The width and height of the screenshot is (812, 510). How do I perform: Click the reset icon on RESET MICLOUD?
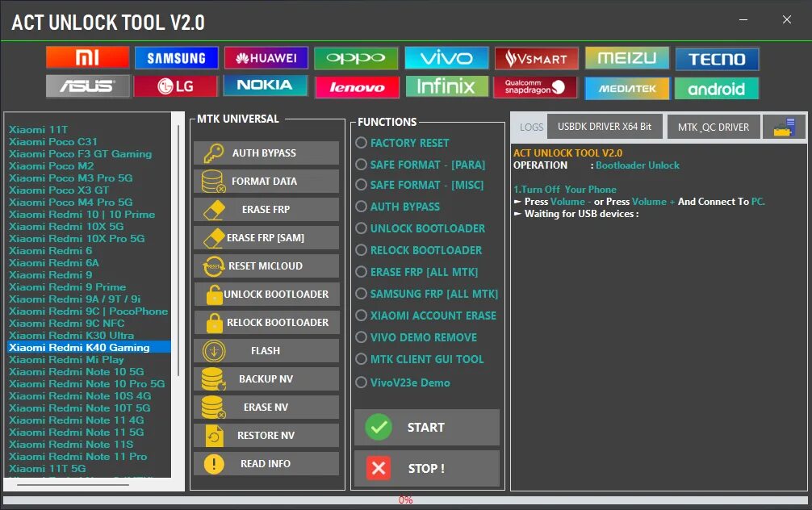[x=213, y=266]
